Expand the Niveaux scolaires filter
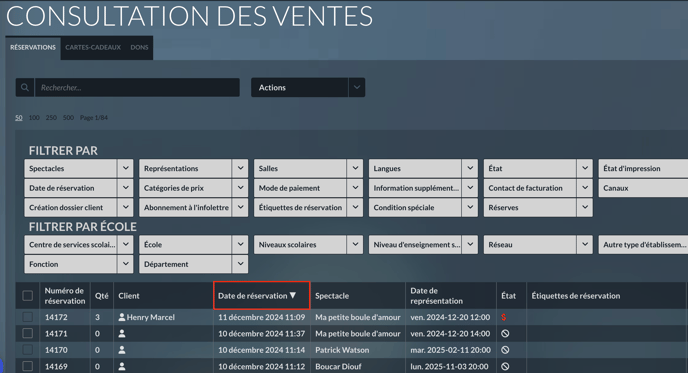The height and width of the screenshot is (373, 688). [308, 244]
